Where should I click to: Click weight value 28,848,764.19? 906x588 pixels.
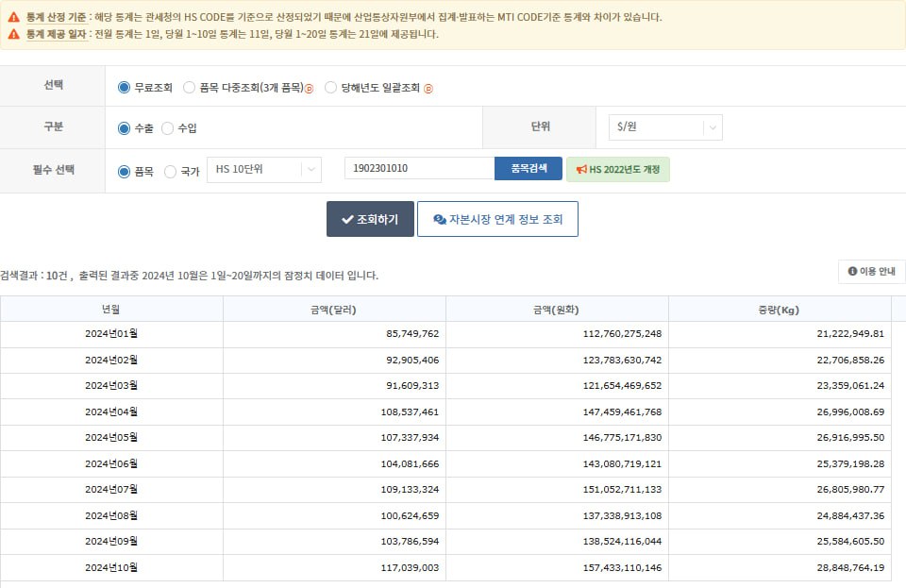(x=850, y=568)
